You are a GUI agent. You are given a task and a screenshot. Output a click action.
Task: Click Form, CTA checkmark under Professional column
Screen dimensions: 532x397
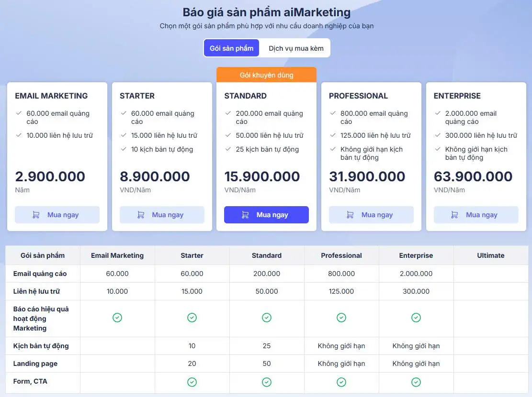point(341,382)
